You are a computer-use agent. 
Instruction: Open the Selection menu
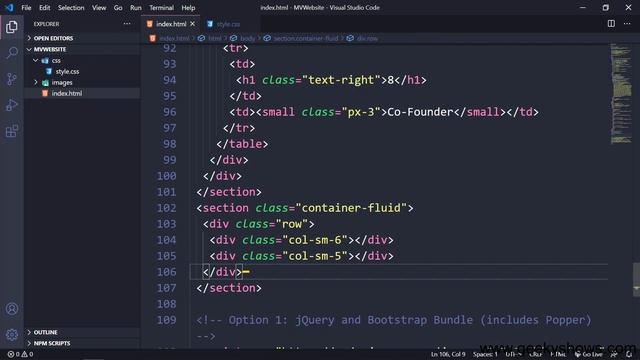coord(71,8)
